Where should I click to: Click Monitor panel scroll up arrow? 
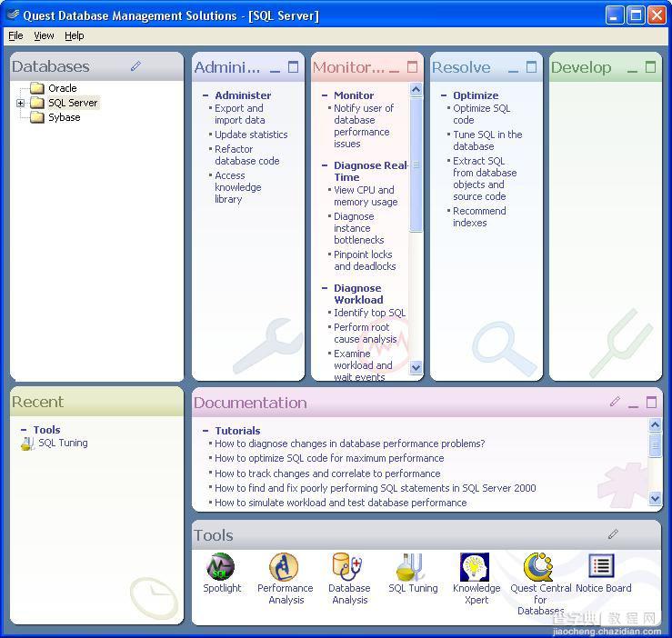click(x=416, y=89)
